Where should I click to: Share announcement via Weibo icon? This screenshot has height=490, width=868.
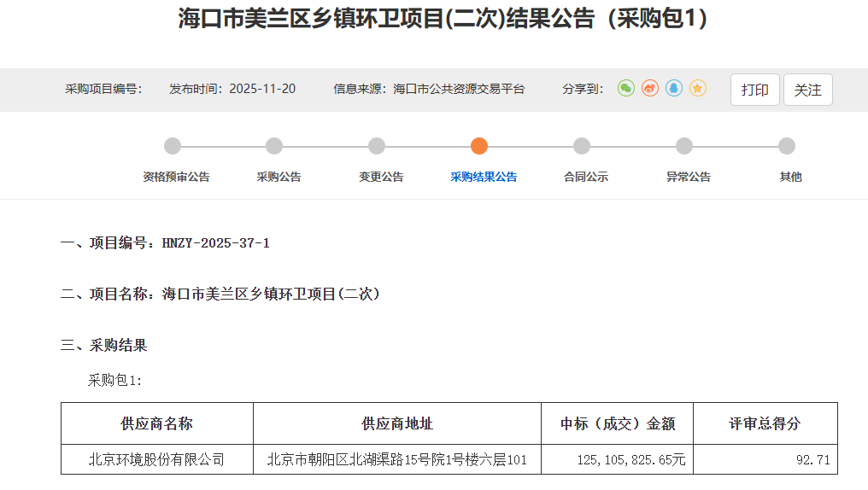tap(650, 89)
